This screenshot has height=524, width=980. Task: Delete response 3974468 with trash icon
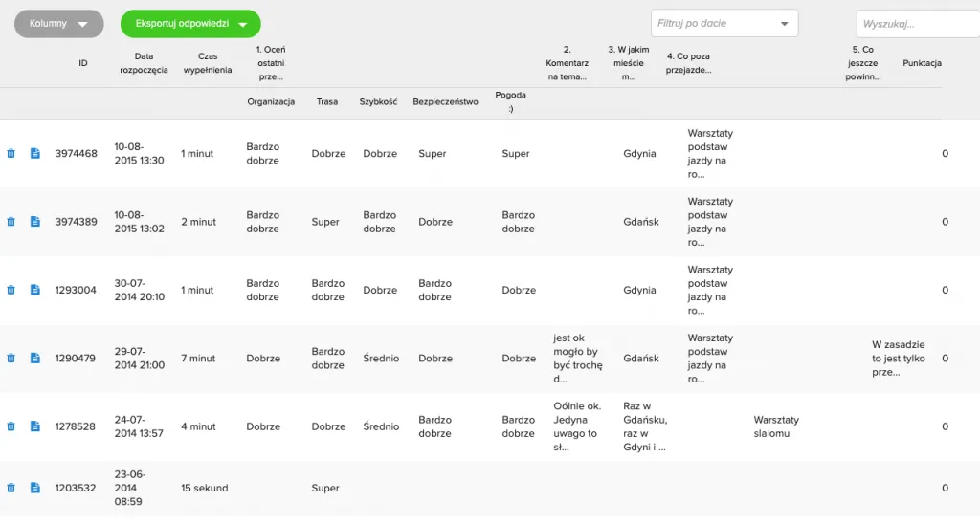[x=11, y=154]
